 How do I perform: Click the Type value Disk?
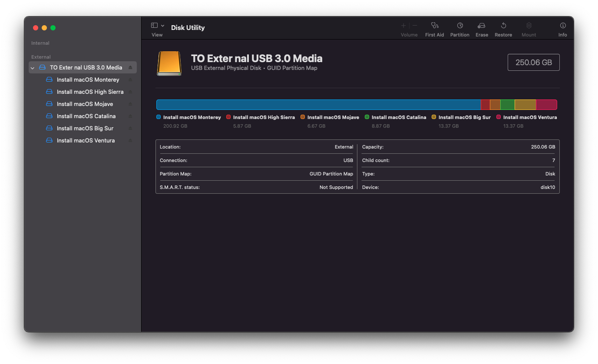(550, 174)
